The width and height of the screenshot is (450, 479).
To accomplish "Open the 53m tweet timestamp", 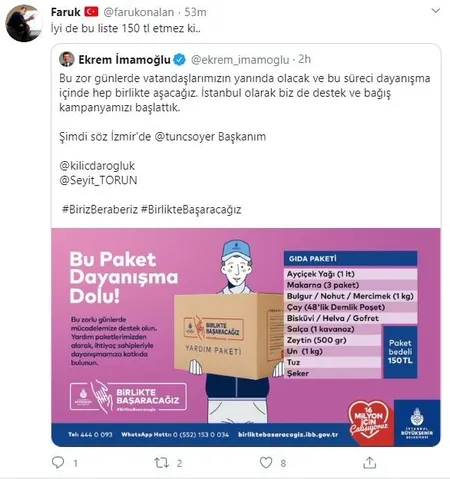I will (x=195, y=12).
